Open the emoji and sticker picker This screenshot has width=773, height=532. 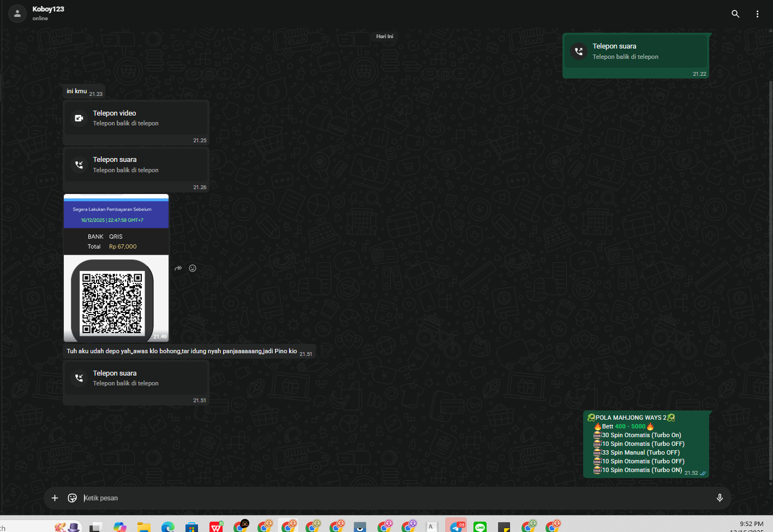click(72, 498)
